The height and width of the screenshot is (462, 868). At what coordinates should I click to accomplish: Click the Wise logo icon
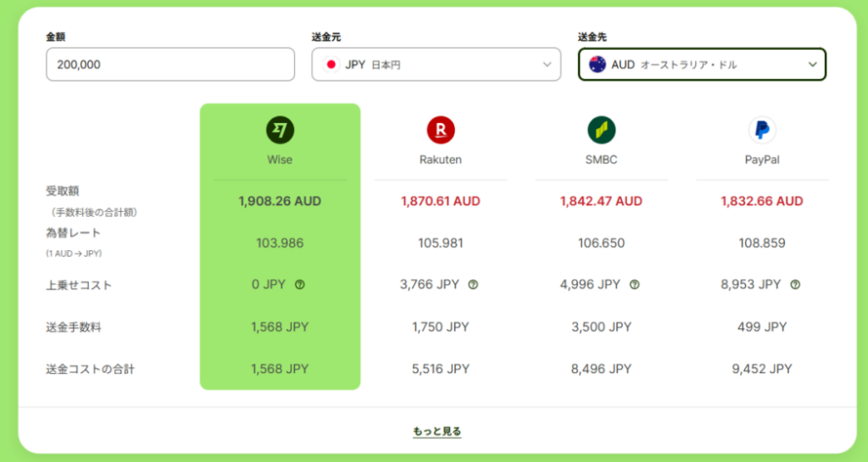[x=280, y=130]
